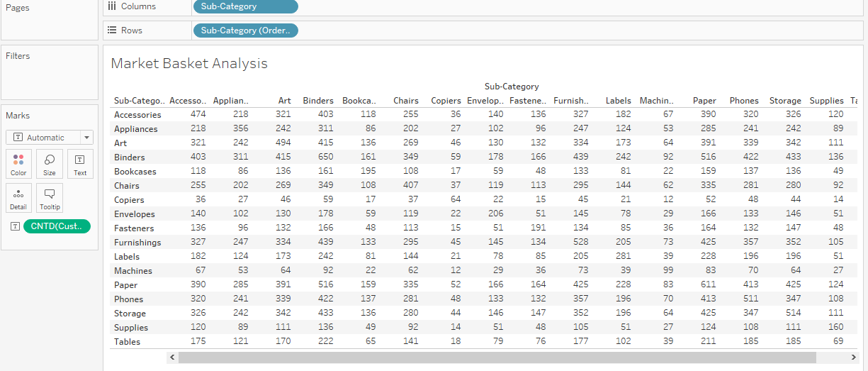Click the Marks card label

[18, 116]
